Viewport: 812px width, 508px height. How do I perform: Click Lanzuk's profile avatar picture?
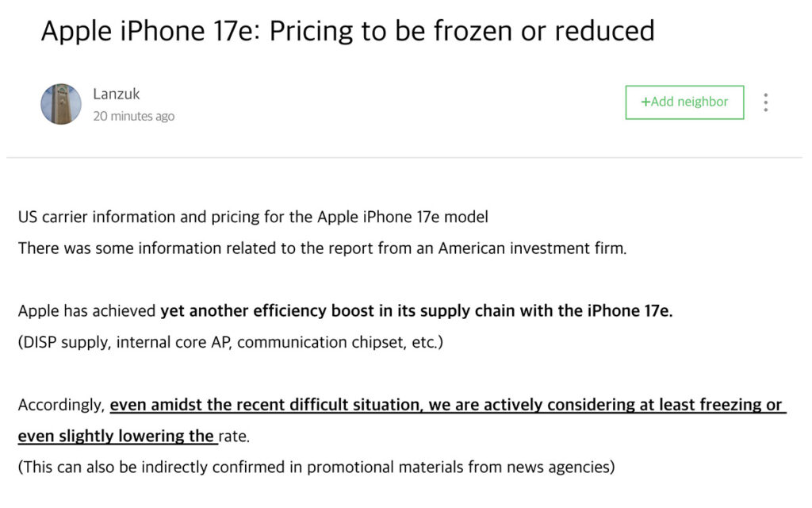[x=61, y=104]
